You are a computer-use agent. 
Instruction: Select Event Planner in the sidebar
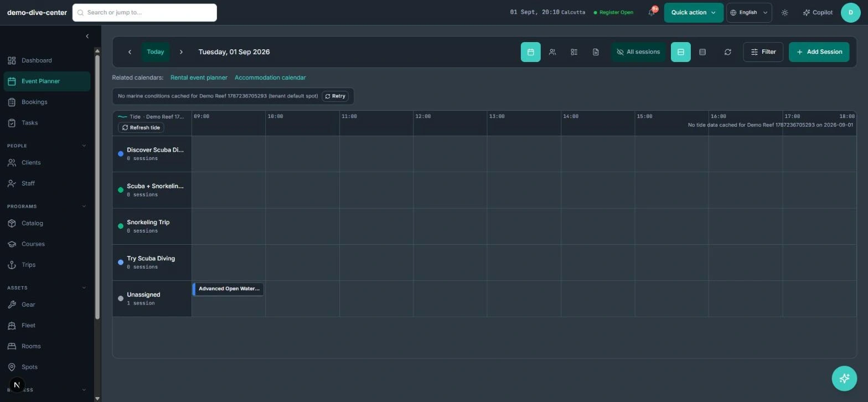(46, 81)
